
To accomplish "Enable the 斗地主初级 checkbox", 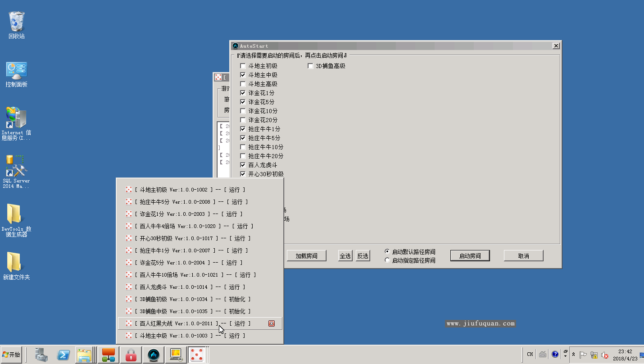I will coord(243,66).
